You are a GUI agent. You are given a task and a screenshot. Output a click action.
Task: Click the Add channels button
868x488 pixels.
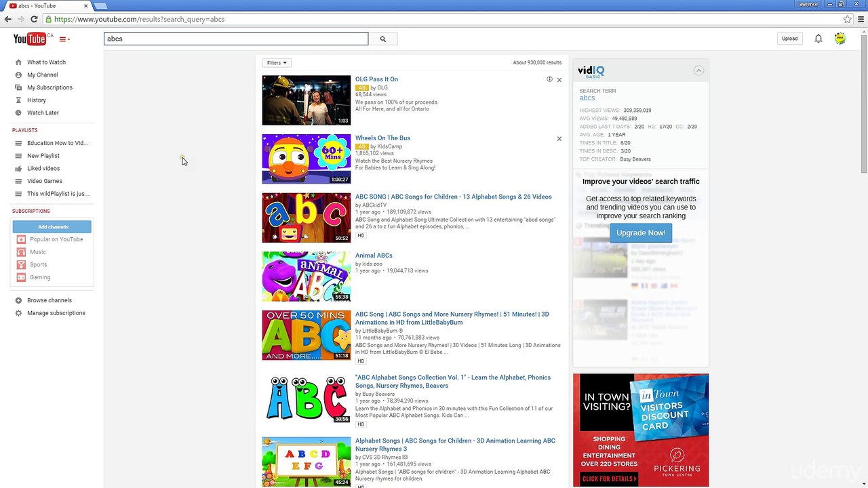point(52,226)
